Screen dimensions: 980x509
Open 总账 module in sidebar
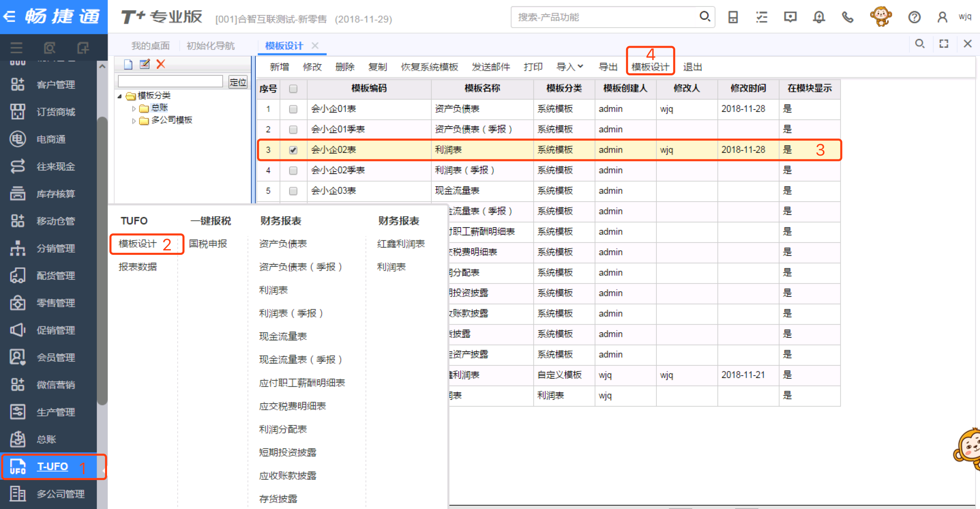[x=48, y=439]
